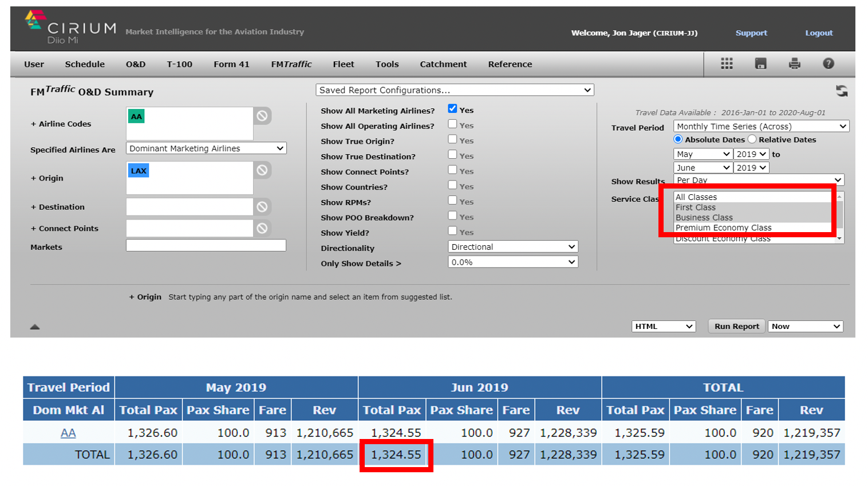Click the print icon
Viewport: 868px width, 486px height.
794,64
